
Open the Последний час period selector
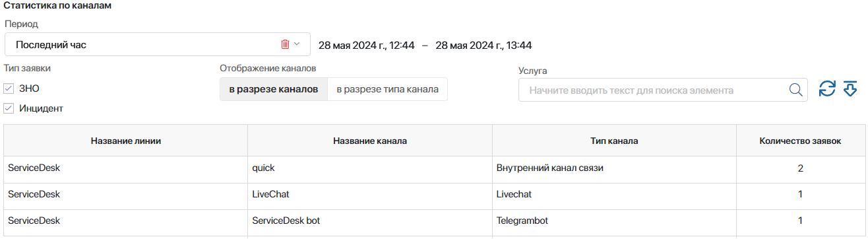(157, 45)
